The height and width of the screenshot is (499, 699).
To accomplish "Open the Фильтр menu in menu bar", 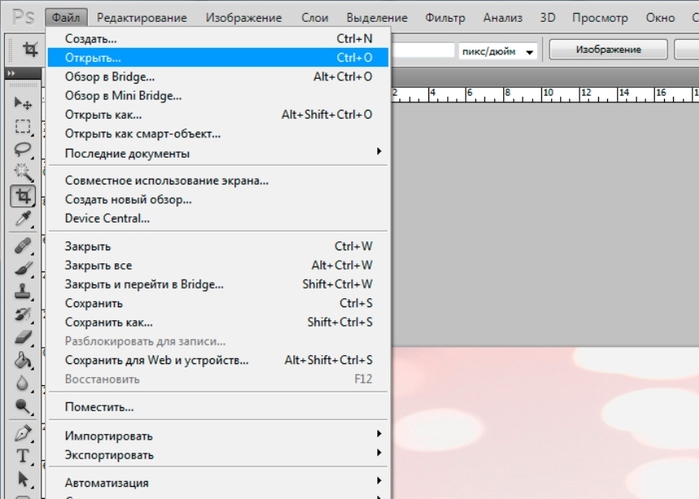I will coord(444,18).
